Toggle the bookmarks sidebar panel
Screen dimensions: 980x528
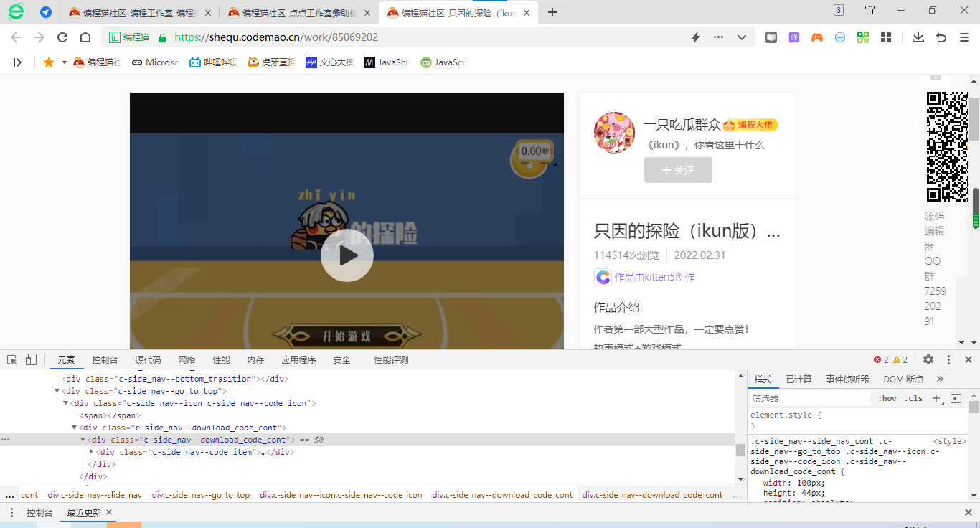(17, 62)
